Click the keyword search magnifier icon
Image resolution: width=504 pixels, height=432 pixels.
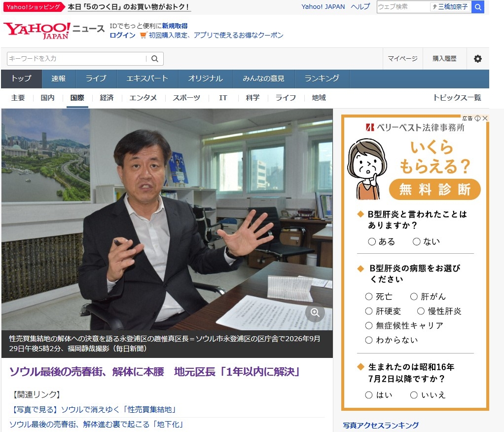(155, 59)
